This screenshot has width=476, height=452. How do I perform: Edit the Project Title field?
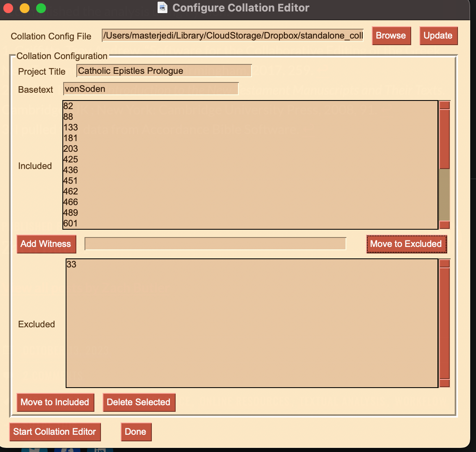coord(164,71)
